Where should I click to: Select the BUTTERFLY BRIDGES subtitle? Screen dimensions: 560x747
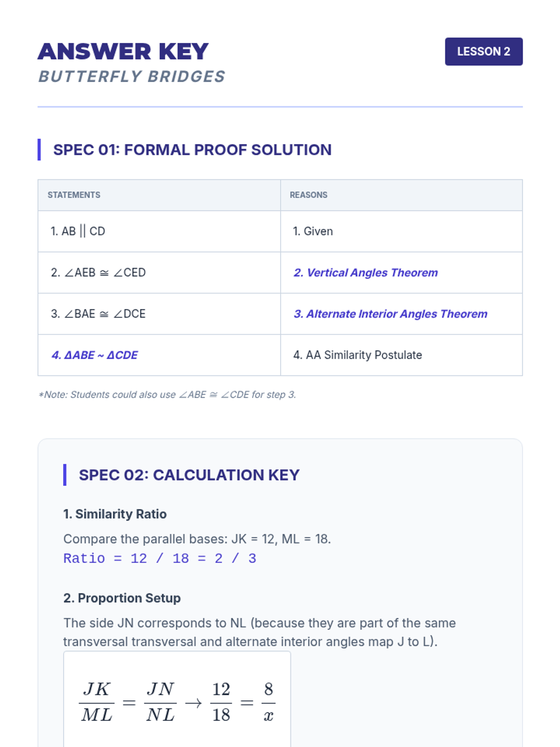pyautogui.click(x=132, y=77)
